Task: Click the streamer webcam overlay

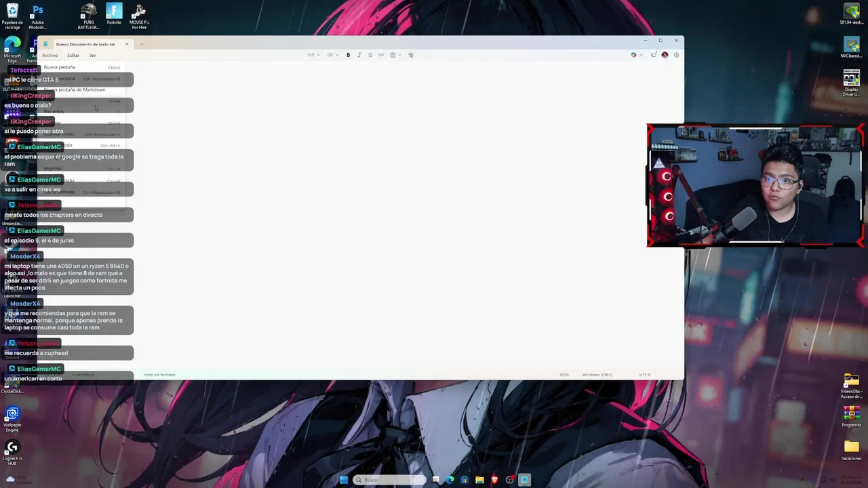Action: [x=755, y=185]
